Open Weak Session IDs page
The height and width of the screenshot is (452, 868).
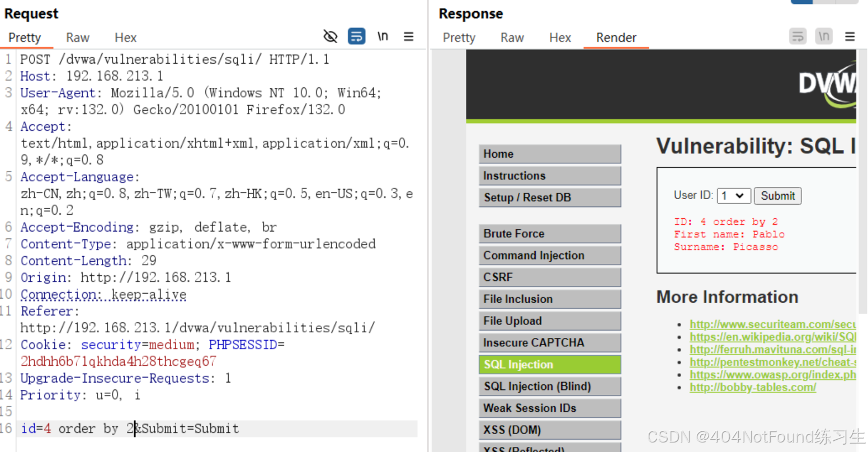tap(550, 408)
